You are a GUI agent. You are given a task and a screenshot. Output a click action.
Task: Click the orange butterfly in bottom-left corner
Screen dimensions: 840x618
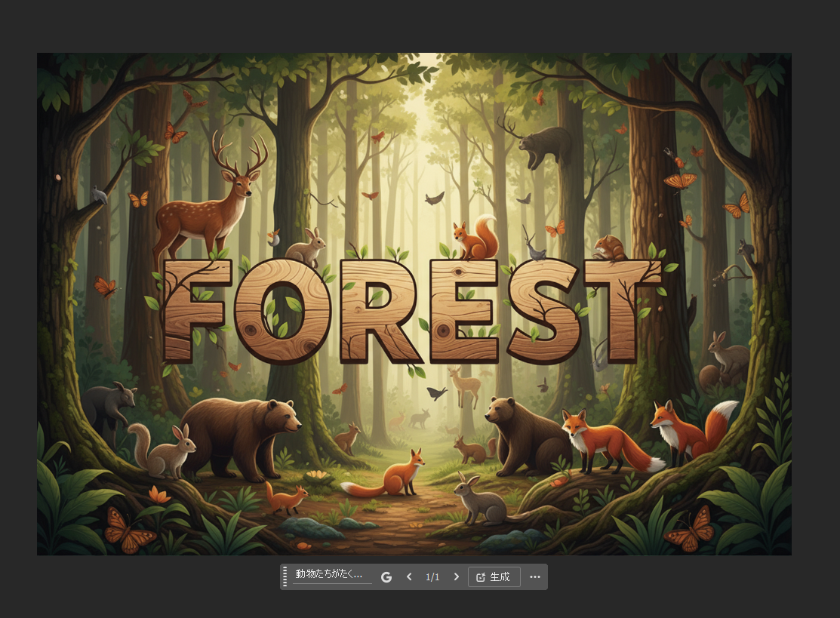(x=130, y=531)
